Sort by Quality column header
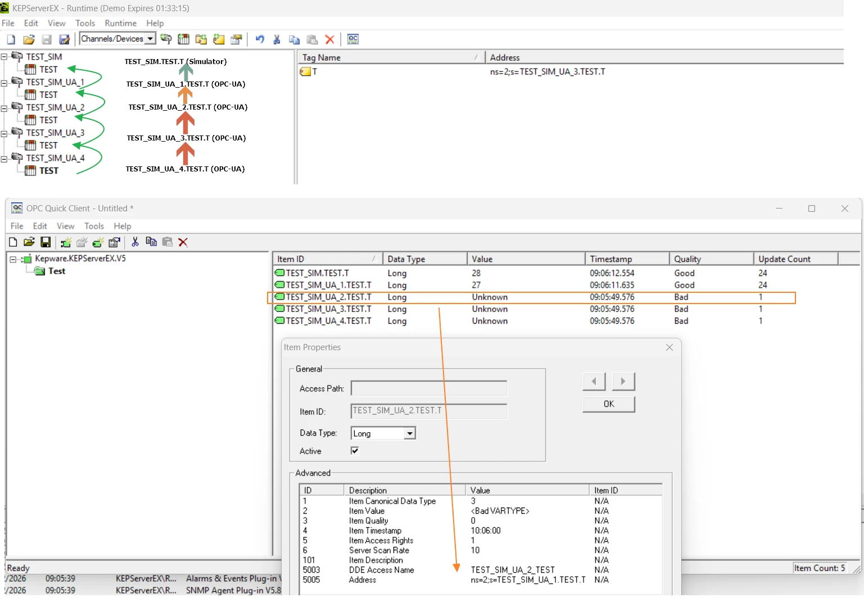Screen dimensions: 864x616 click(711, 259)
